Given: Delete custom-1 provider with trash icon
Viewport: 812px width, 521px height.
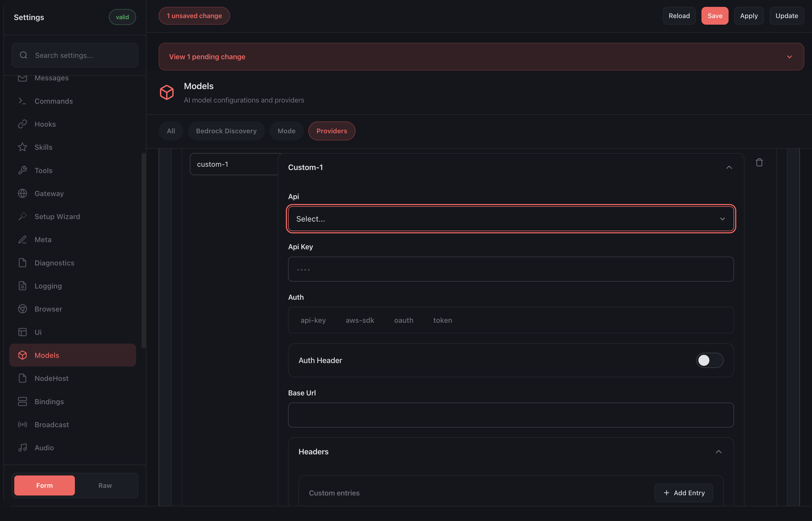Looking at the screenshot, I should (759, 163).
